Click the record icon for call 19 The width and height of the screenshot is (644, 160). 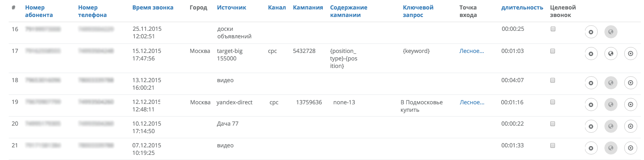click(x=631, y=105)
